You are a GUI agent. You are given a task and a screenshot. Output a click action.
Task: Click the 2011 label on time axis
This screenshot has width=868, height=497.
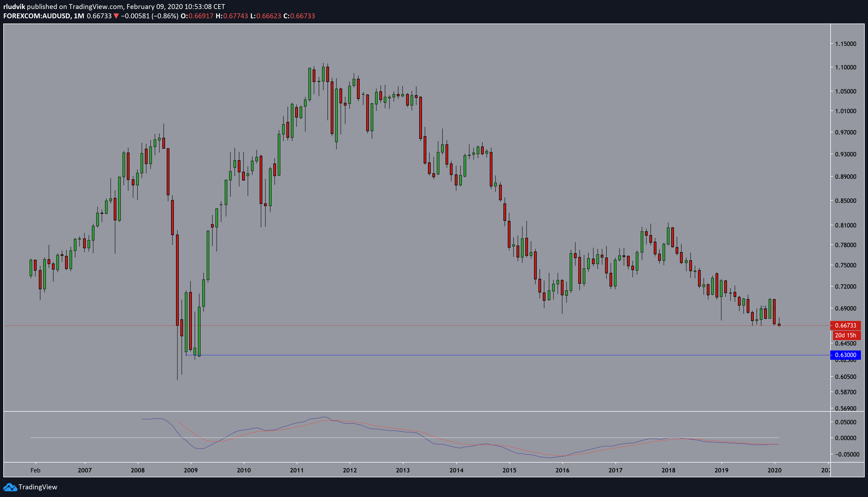coord(297,470)
